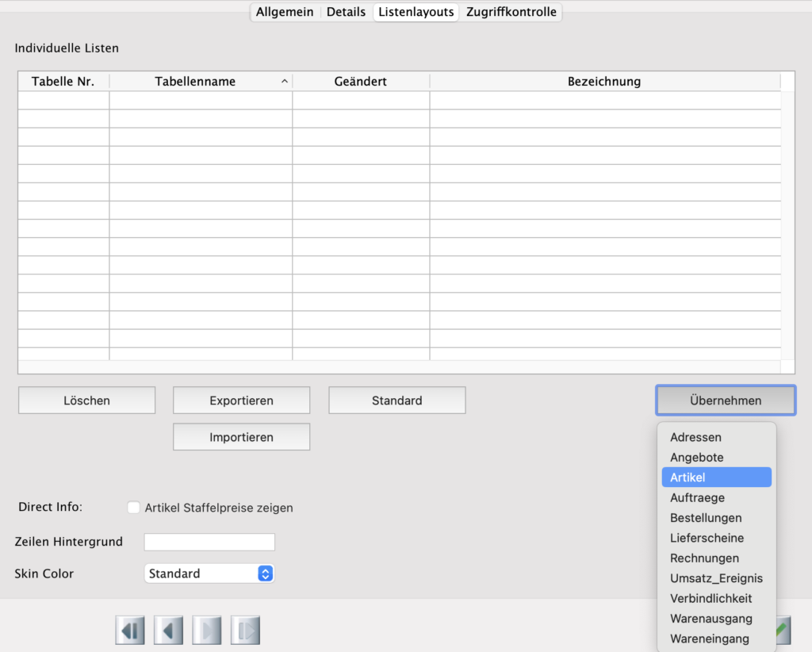Viewport: 812px width, 652px height.
Task: Jump to last record navigation icon
Action: pos(245,631)
